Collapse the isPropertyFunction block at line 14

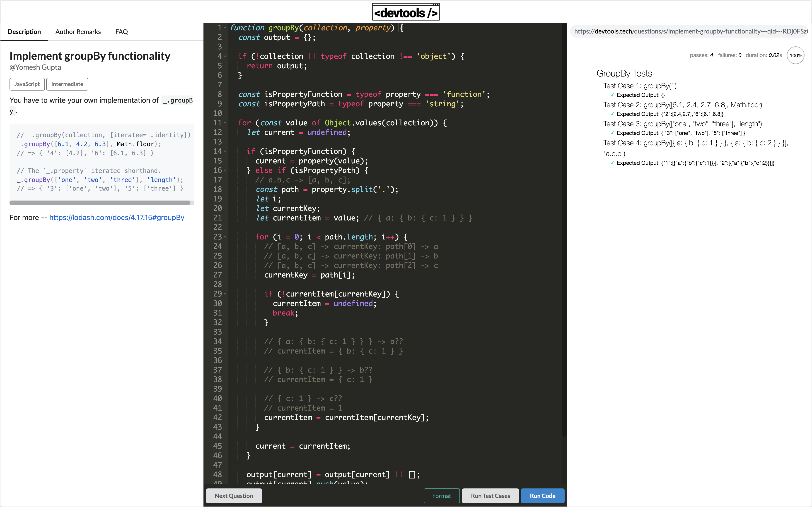click(225, 152)
